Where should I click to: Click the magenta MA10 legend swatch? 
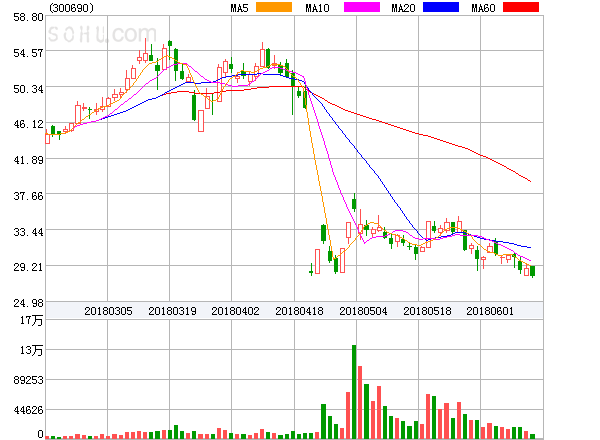pos(362,7)
